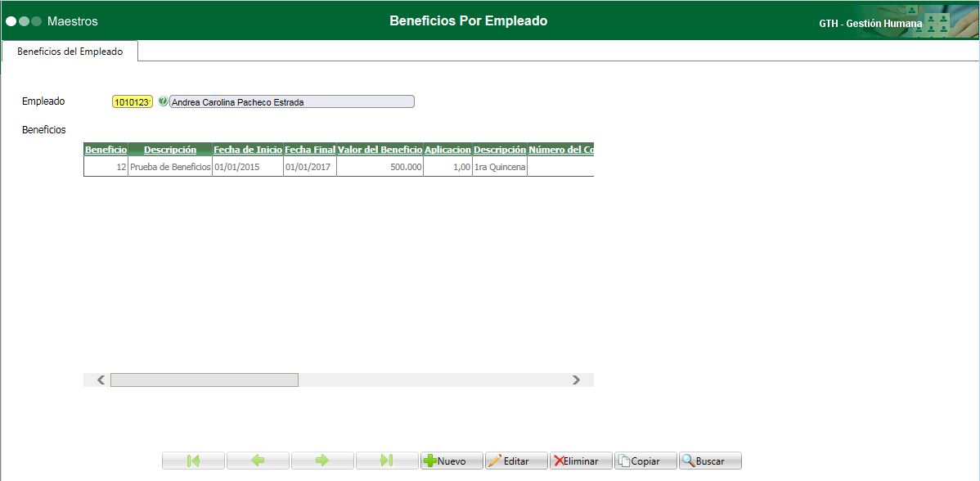Screen dimensions: 980x481
Task: Sort by Aplicacion column header
Action: pyautogui.click(x=447, y=150)
